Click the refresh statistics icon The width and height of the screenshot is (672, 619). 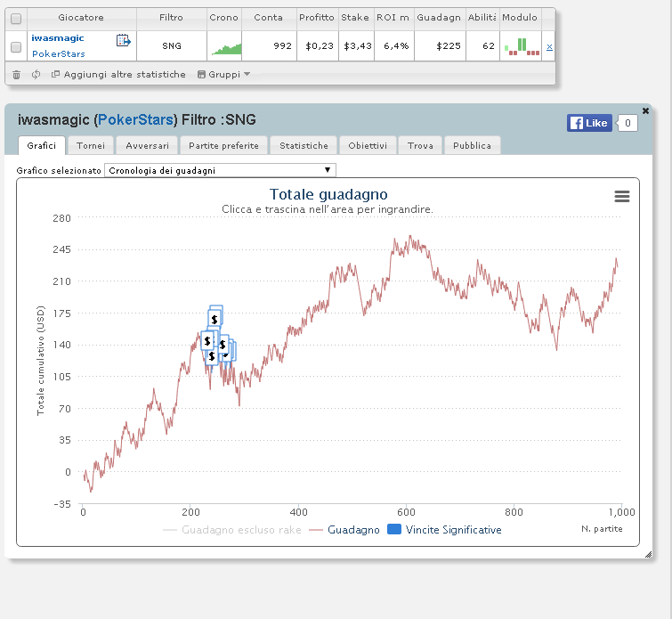36,74
